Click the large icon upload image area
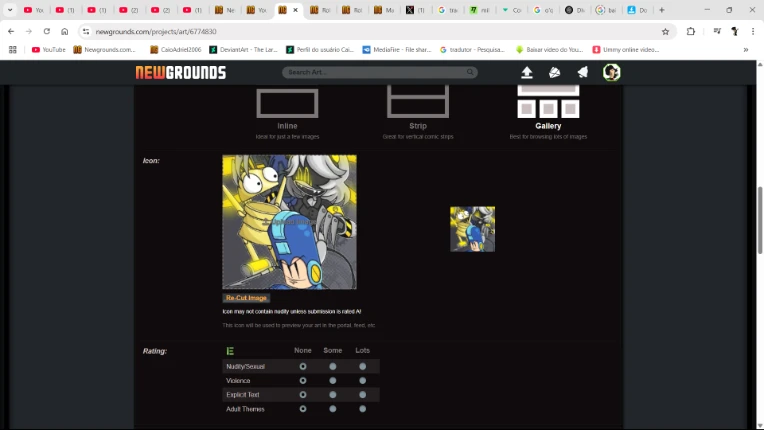The width and height of the screenshot is (764, 430). 289,222
